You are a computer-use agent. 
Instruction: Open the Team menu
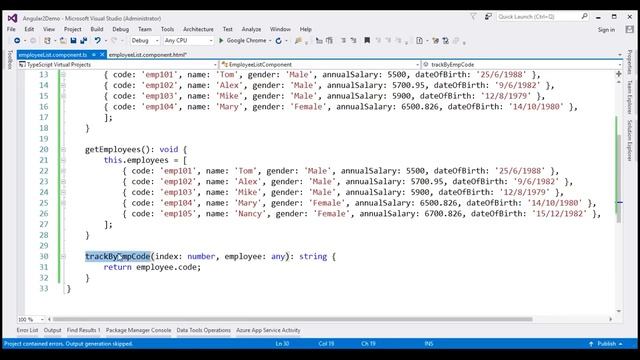point(144,29)
